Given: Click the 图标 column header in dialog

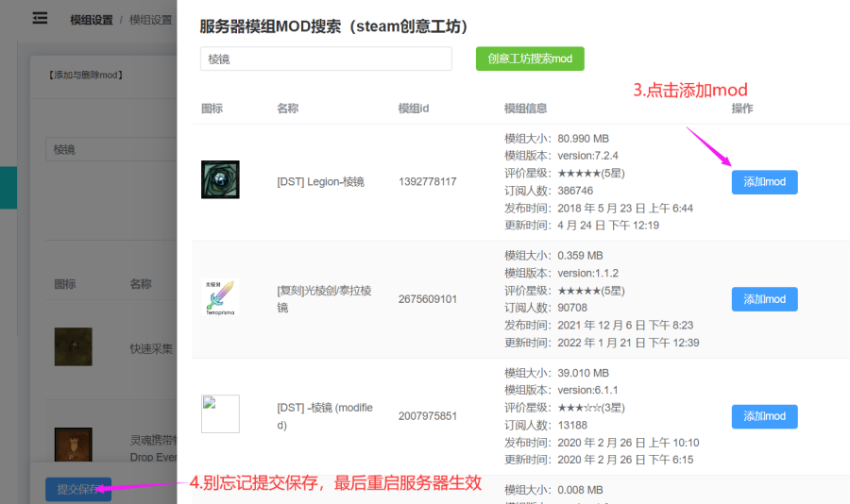Looking at the screenshot, I should click(x=212, y=109).
